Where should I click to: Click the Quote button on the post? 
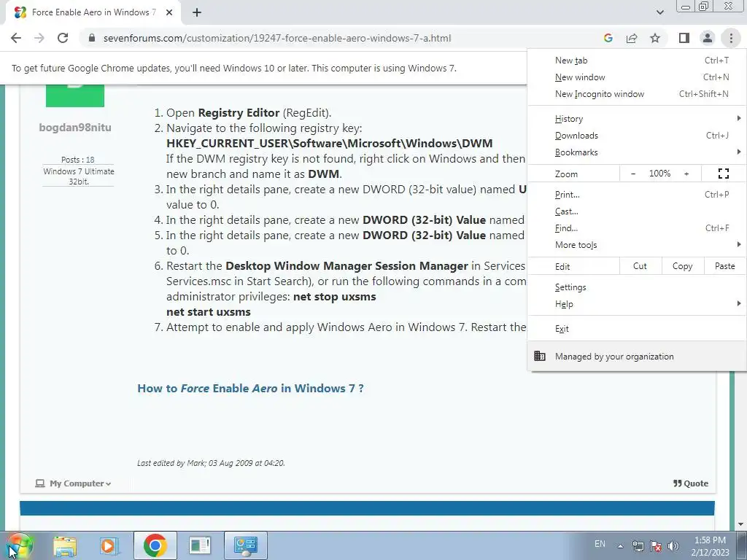click(690, 483)
